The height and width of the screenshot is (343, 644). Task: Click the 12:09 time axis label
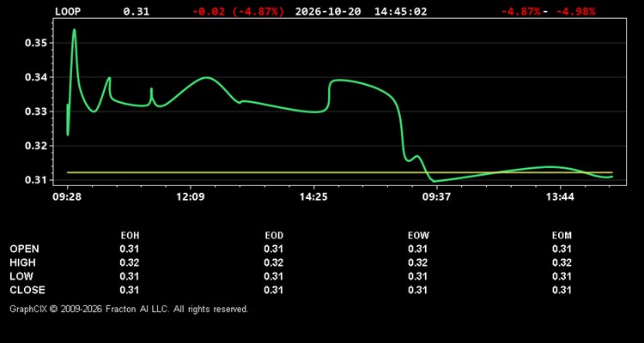point(190,197)
